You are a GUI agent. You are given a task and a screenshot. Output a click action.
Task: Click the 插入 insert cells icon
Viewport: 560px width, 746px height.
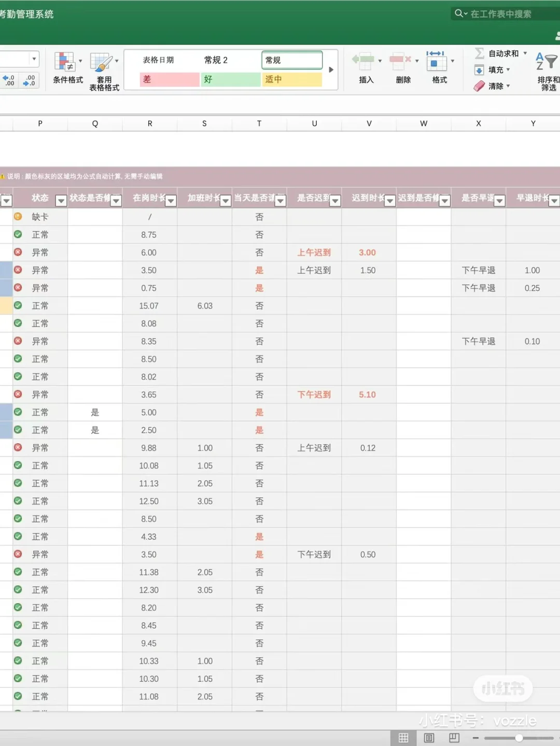pyautogui.click(x=363, y=61)
